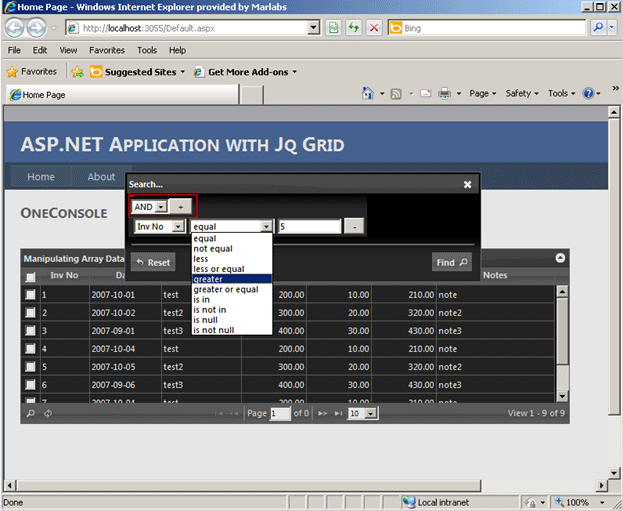Click the Reset button in Search dialog
This screenshot has height=511, width=623.
click(x=153, y=262)
